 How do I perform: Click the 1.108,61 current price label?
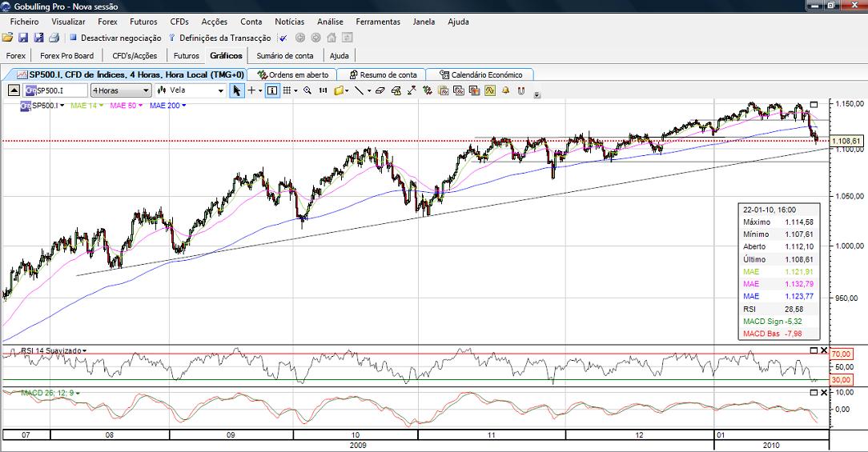(x=846, y=141)
